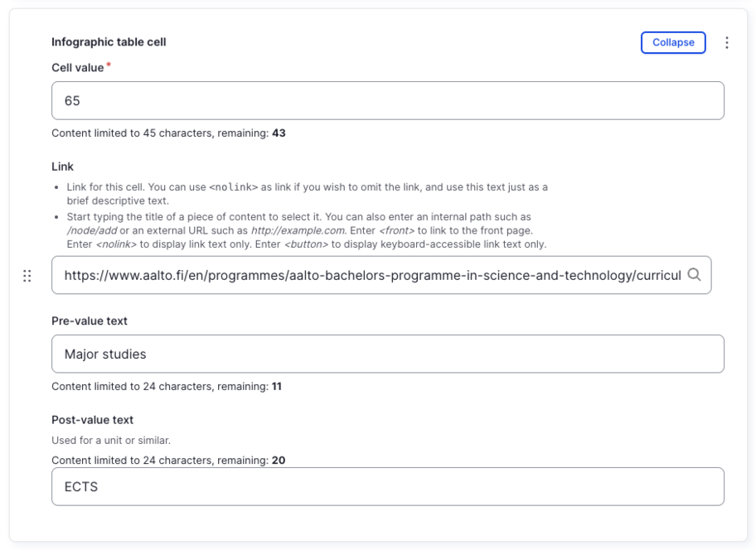Collapse the Infographic table cell section
Screen dimensions: 756x550
coord(672,42)
